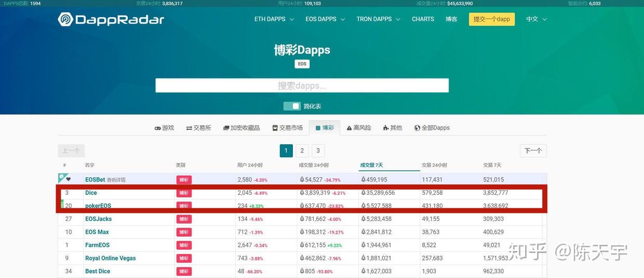The height and width of the screenshot is (278, 644).
Task: Expand the EOS DAPPS dropdown menu
Action: (325, 19)
